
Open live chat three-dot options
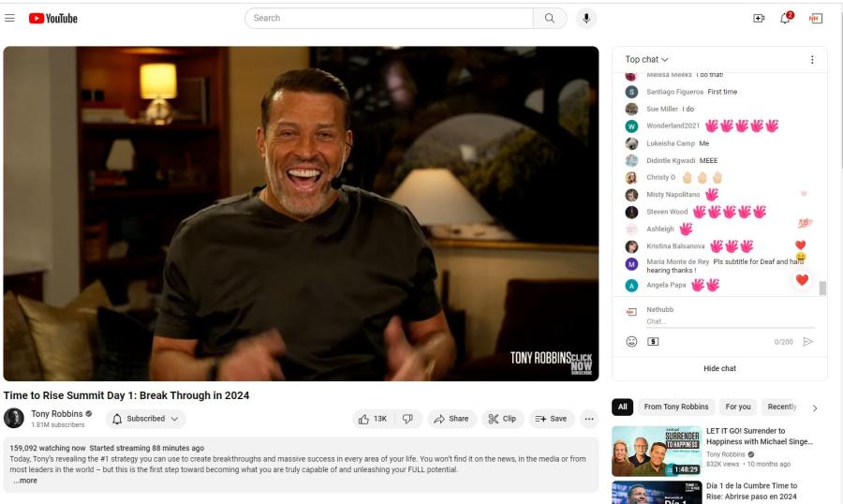812,60
